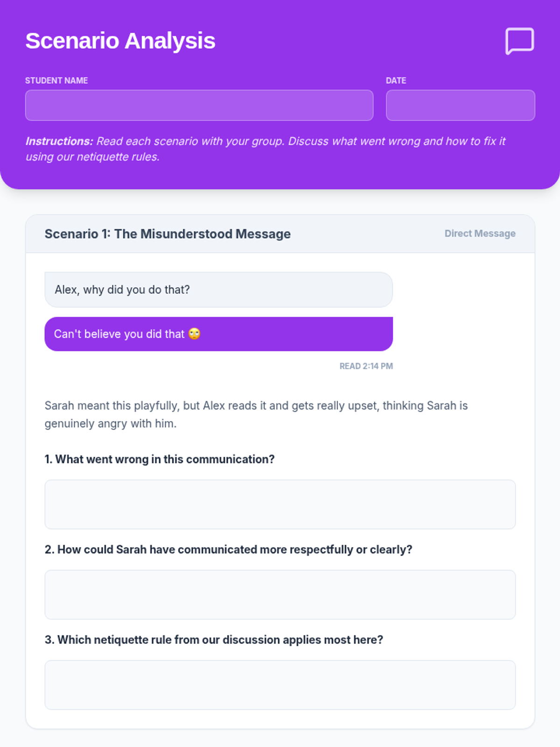Click the READ 2:14 PM receipt
Viewport: 560px width, 747px height.
(366, 366)
